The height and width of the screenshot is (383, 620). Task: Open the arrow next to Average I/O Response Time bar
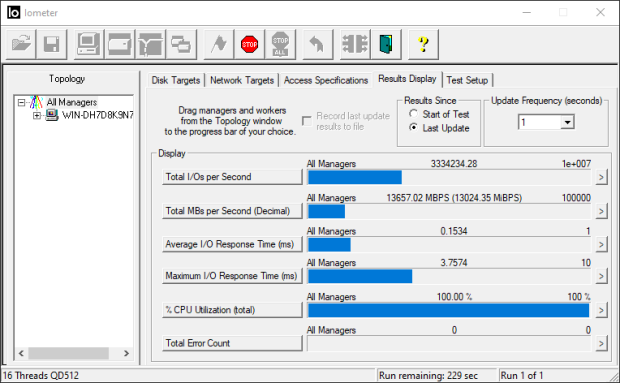click(x=601, y=244)
